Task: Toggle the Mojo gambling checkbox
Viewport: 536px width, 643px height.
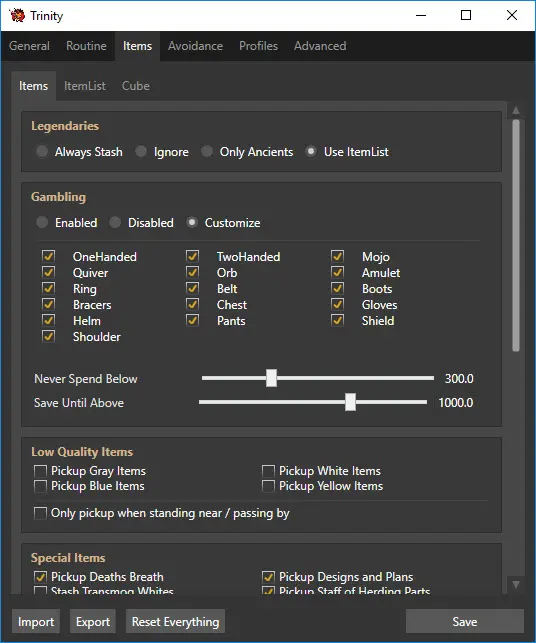Action: (338, 256)
